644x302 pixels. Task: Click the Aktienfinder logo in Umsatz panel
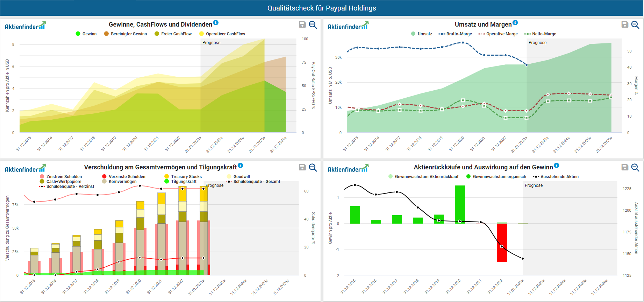[x=348, y=26]
